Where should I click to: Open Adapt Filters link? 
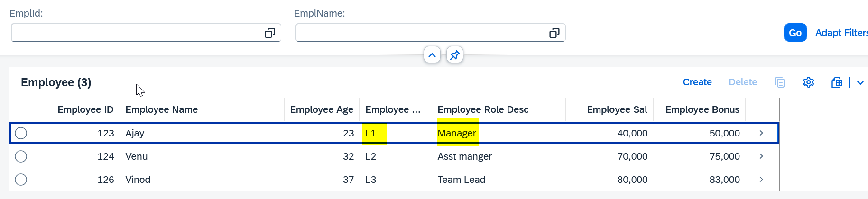[x=841, y=33]
